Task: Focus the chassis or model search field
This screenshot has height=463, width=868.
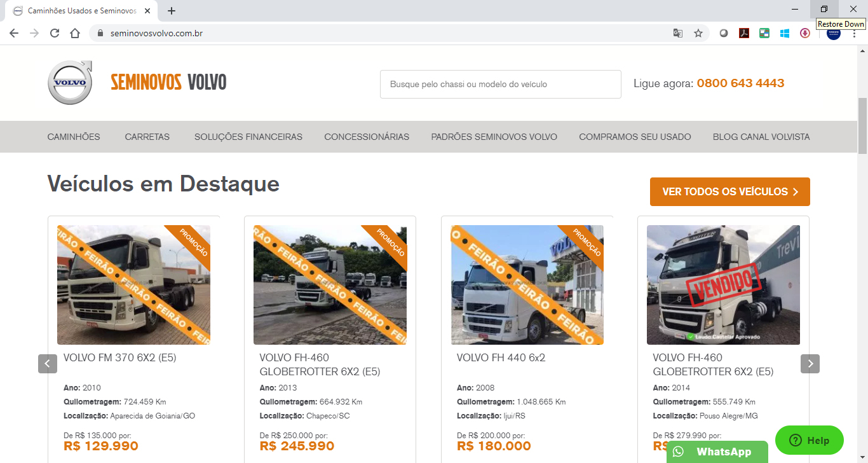Action: click(501, 84)
